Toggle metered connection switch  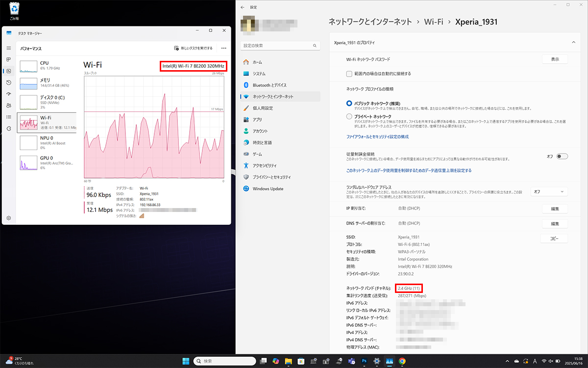click(562, 157)
